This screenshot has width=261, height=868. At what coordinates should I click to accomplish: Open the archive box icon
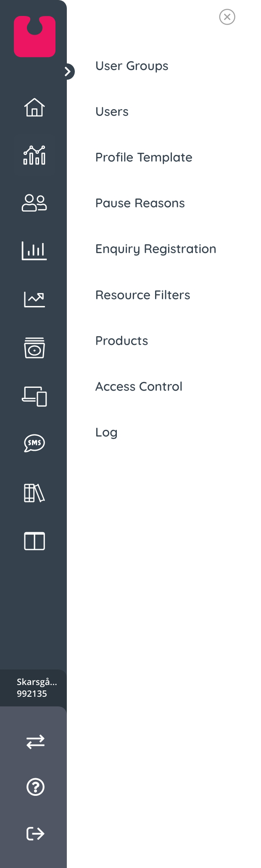pos(34,348)
